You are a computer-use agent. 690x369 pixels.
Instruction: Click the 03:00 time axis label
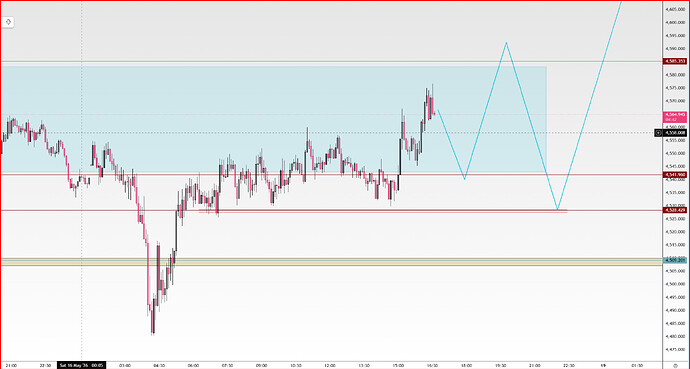(125, 365)
